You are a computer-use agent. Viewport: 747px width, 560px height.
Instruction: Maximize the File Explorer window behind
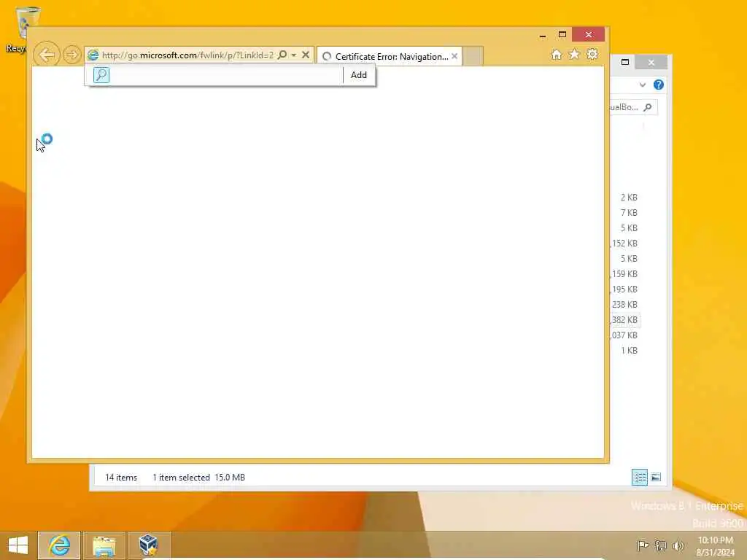pyautogui.click(x=625, y=62)
